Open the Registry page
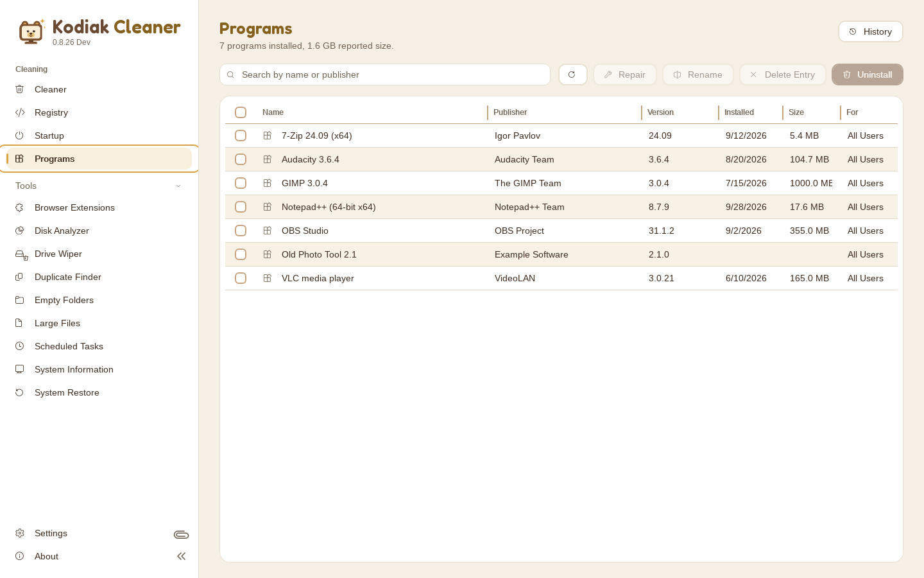The image size is (924, 578). (x=99, y=112)
